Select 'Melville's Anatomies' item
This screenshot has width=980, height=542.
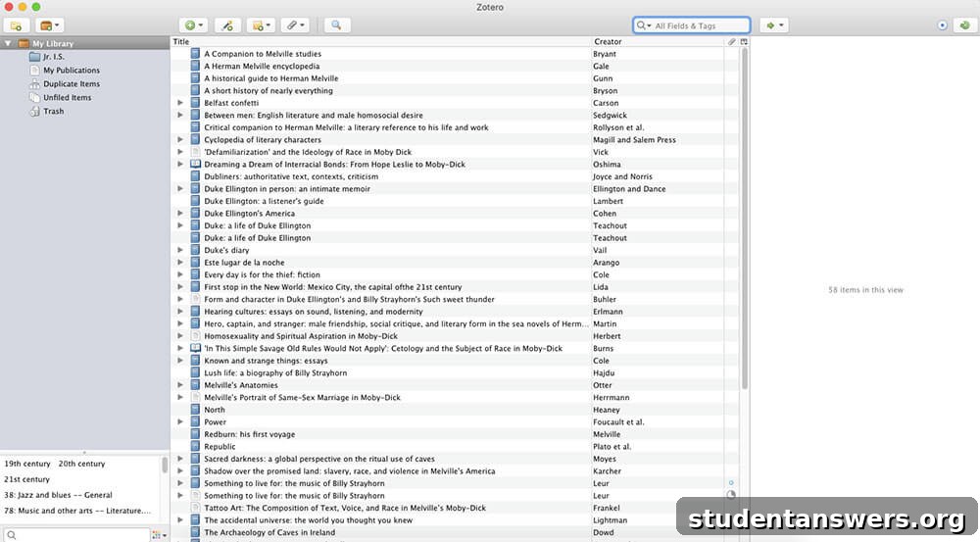pos(241,385)
